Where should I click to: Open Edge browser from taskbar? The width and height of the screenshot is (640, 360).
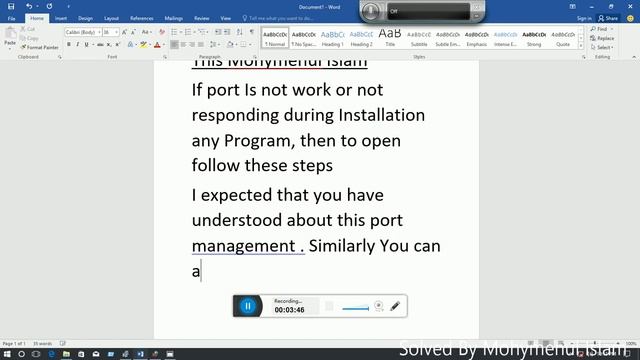click(x=51, y=354)
